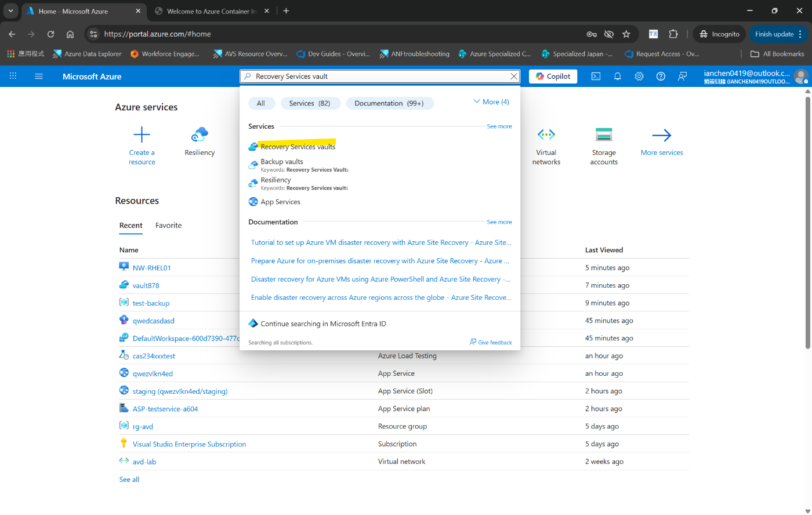Bookmark this page with star icon
812x515 pixels.
626,34
